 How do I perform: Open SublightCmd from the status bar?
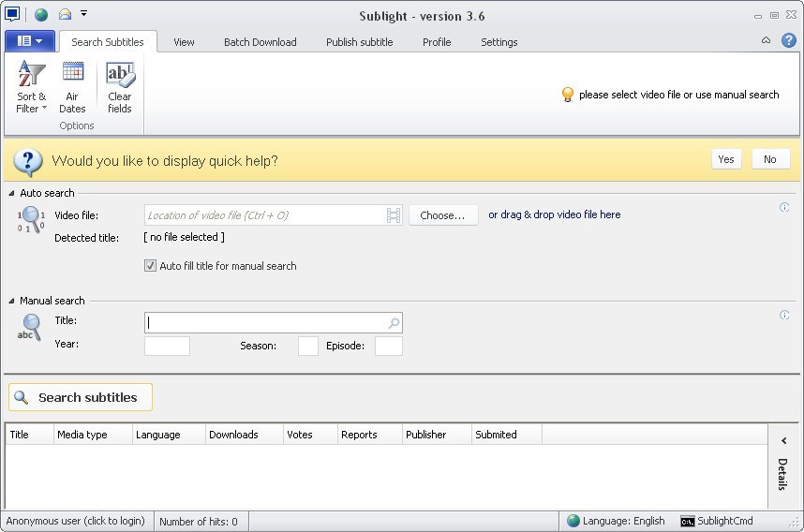tap(717, 521)
